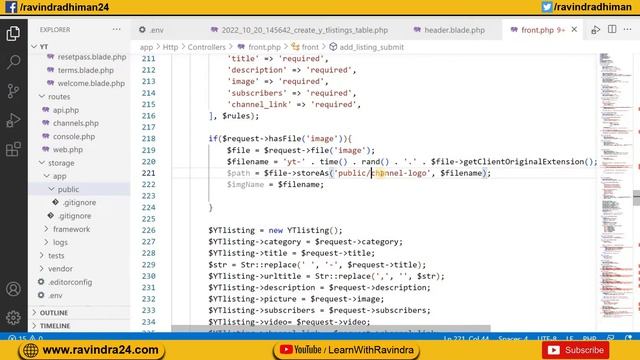Click the YouTube / LearnWithRavindra badge

point(346,350)
